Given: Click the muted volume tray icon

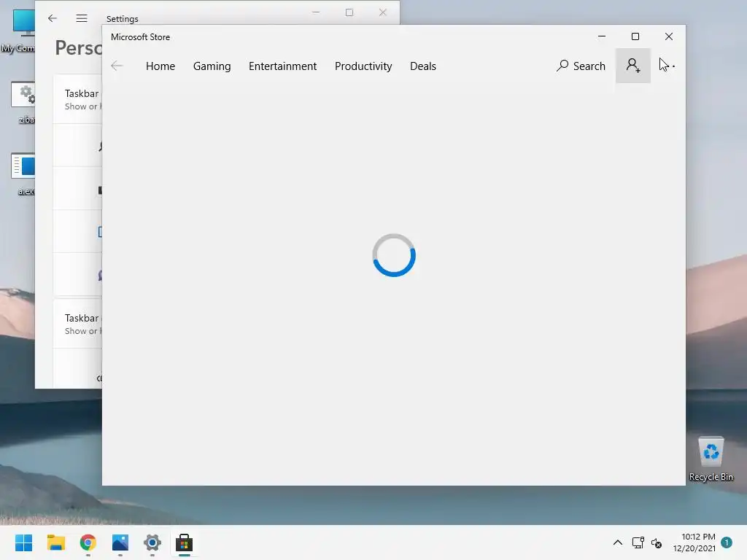Looking at the screenshot, I should (657, 542).
